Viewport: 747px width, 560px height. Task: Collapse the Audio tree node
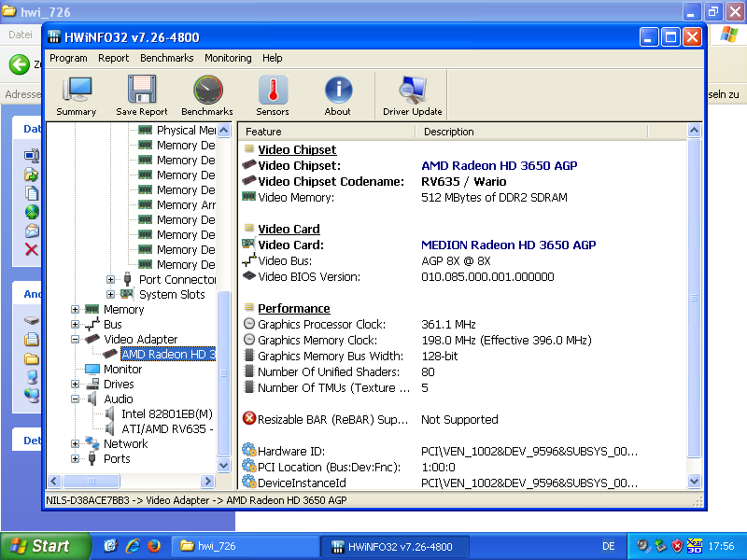pyautogui.click(x=75, y=399)
